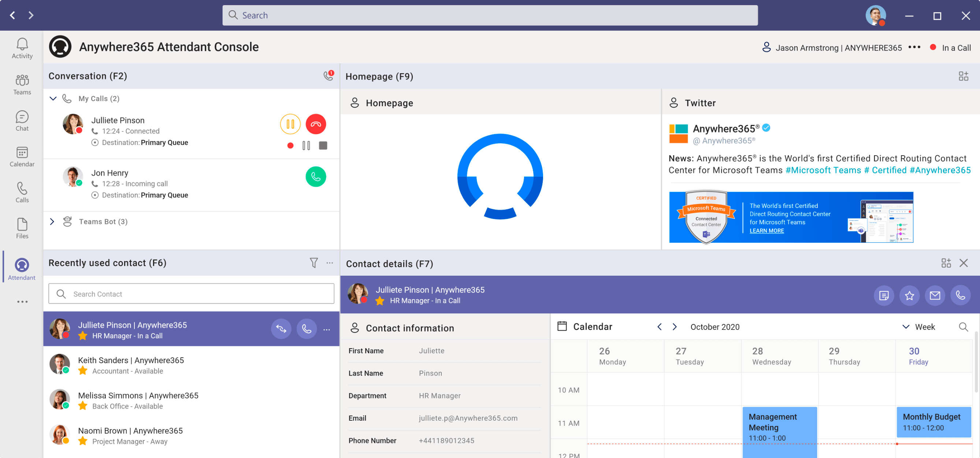Go forward with the navigation arrow
Image resolution: width=980 pixels, height=458 pixels.
tap(31, 15)
